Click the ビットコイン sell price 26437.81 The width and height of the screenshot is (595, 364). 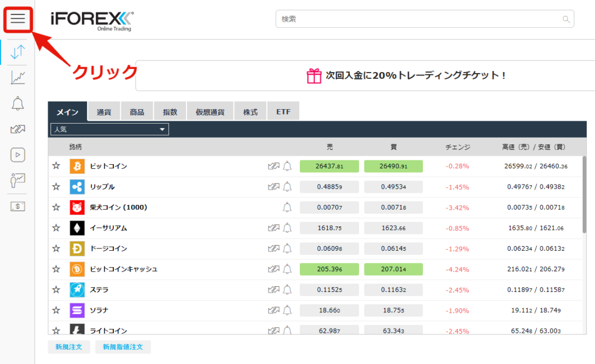329,167
